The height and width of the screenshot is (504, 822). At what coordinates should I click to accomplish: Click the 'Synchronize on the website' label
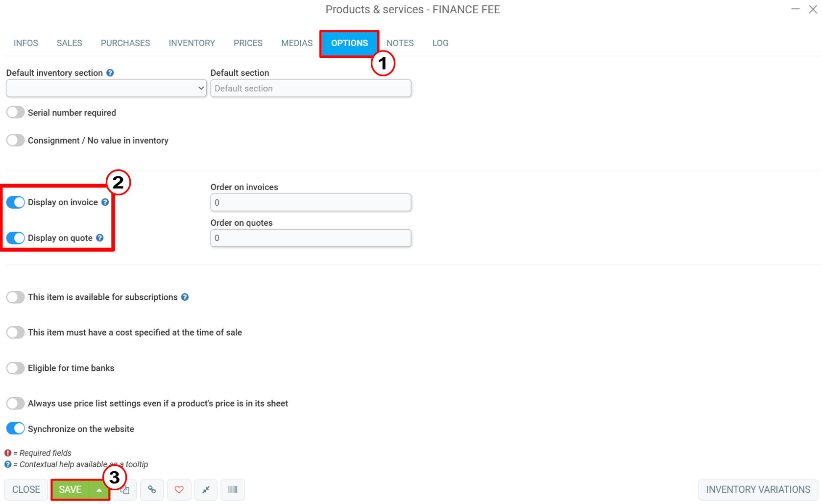pyautogui.click(x=81, y=429)
